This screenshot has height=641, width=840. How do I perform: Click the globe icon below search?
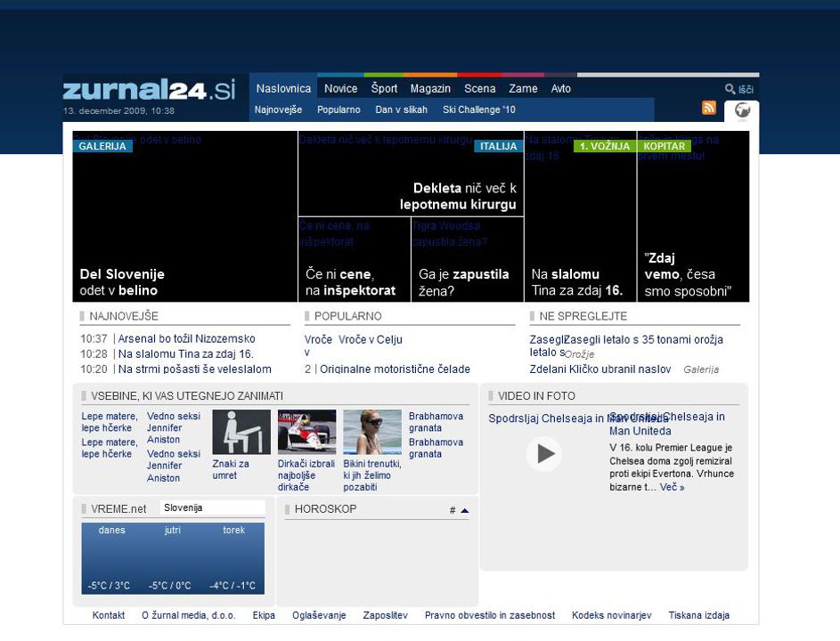click(x=742, y=110)
